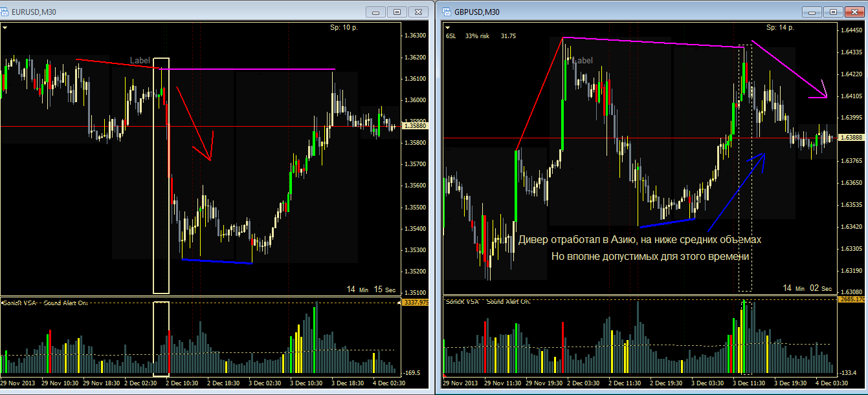Open the EURUSD chart corner triangle menu
This screenshot has height=395, width=868.
(x=5, y=28)
